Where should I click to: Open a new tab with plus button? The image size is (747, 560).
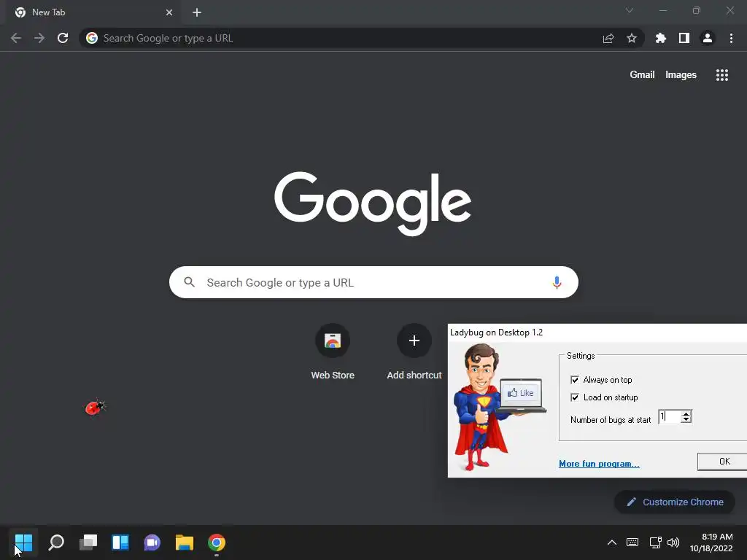click(x=197, y=12)
